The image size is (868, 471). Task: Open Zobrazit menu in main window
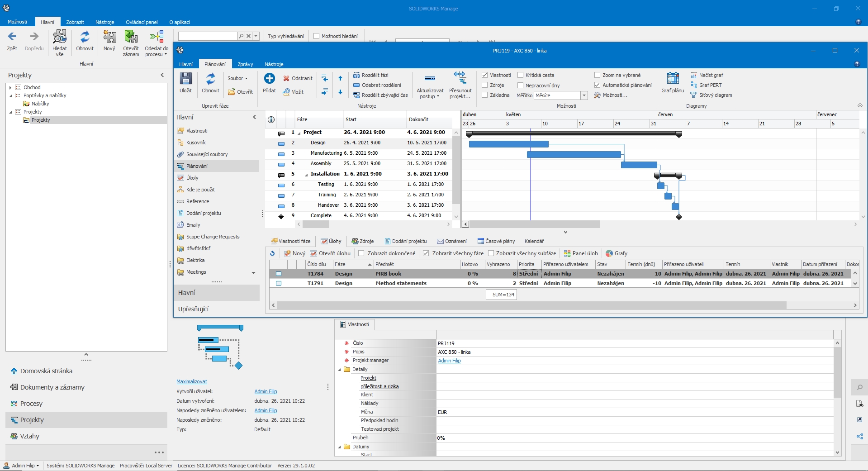point(75,22)
